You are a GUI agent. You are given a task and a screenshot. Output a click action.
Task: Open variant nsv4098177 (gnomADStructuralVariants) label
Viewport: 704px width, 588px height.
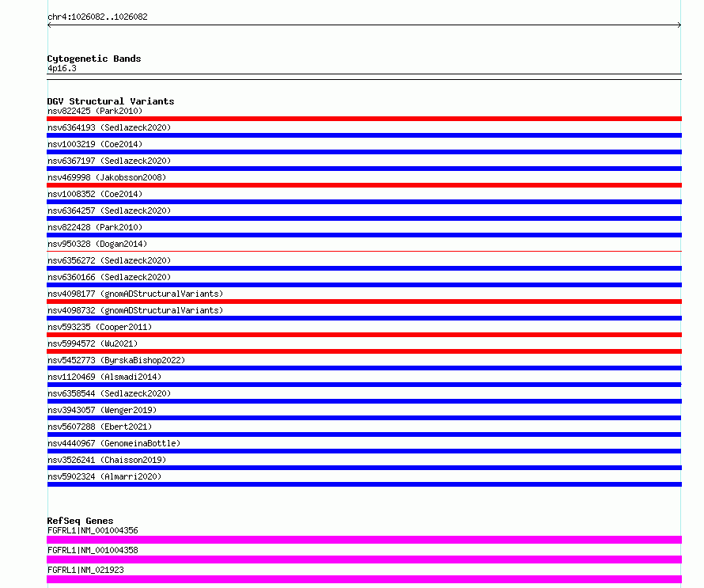(x=135, y=294)
